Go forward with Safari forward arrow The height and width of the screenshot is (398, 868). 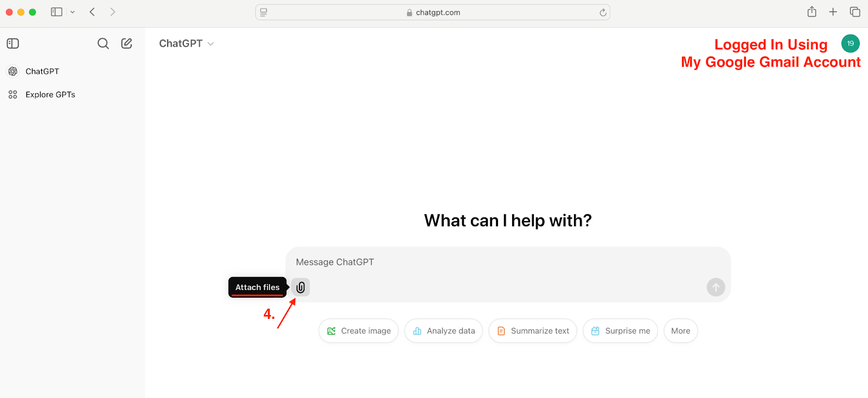112,12
